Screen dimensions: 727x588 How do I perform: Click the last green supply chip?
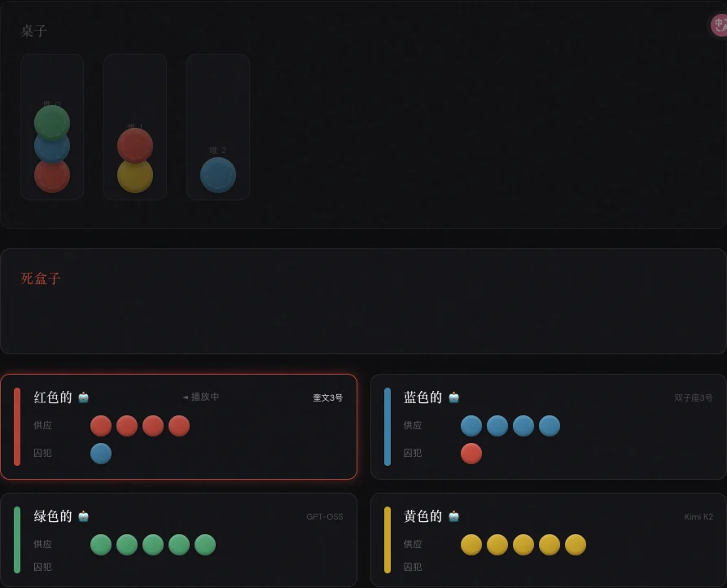tap(205, 545)
